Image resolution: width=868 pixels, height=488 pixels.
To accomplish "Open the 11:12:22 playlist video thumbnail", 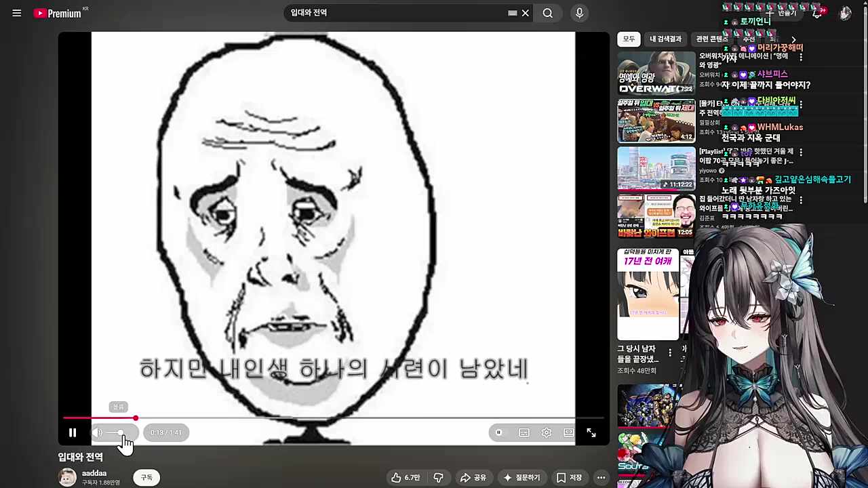I will pos(656,168).
